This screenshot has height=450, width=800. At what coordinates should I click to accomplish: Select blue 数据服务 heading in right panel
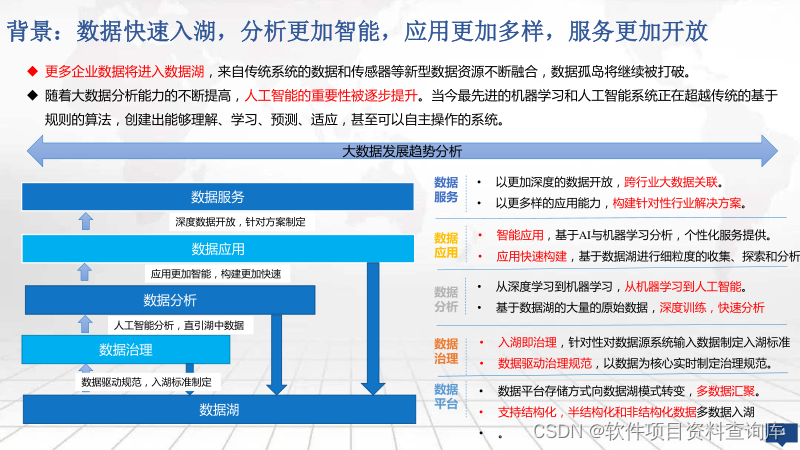(446, 190)
